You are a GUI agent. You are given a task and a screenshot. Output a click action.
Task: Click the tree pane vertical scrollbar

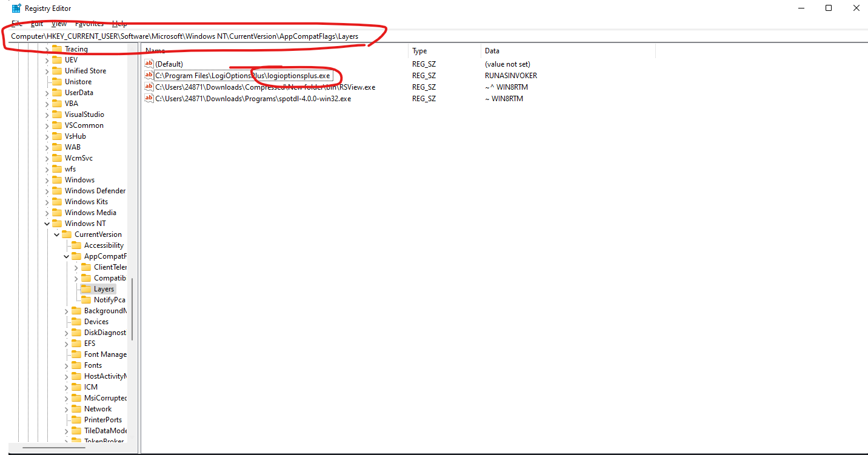click(x=133, y=309)
